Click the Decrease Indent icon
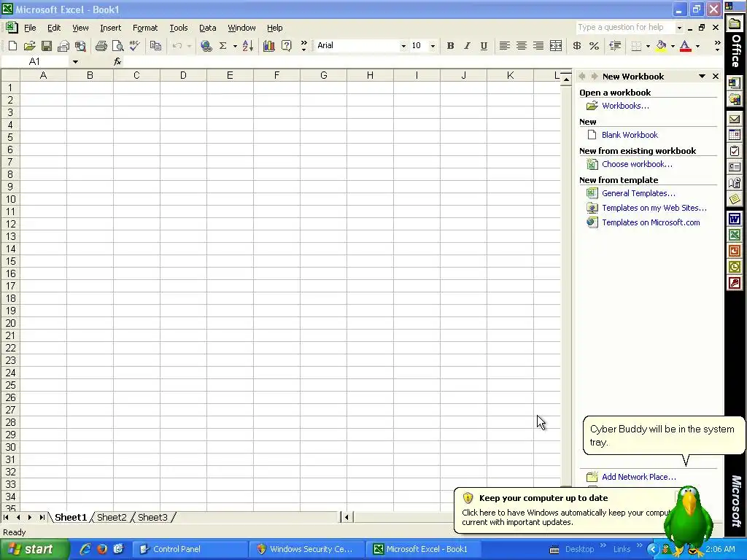This screenshot has height=560, width=747. pyautogui.click(x=615, y=46)
